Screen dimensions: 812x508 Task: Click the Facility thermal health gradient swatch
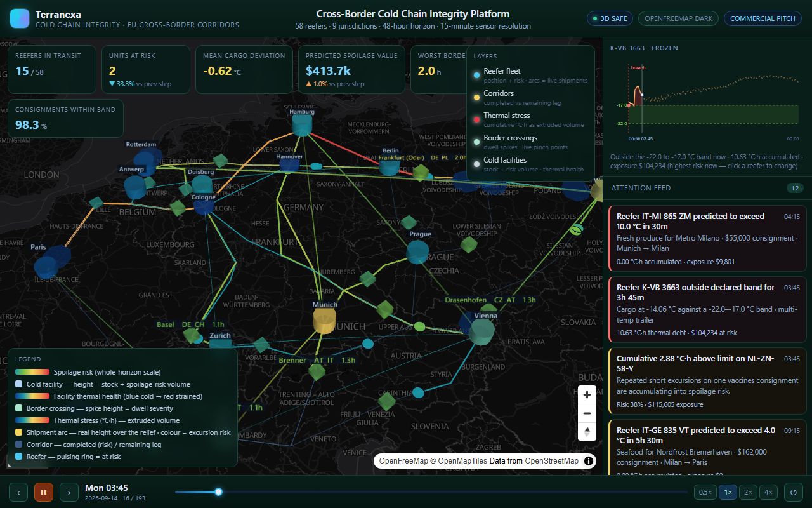(32, 396)
